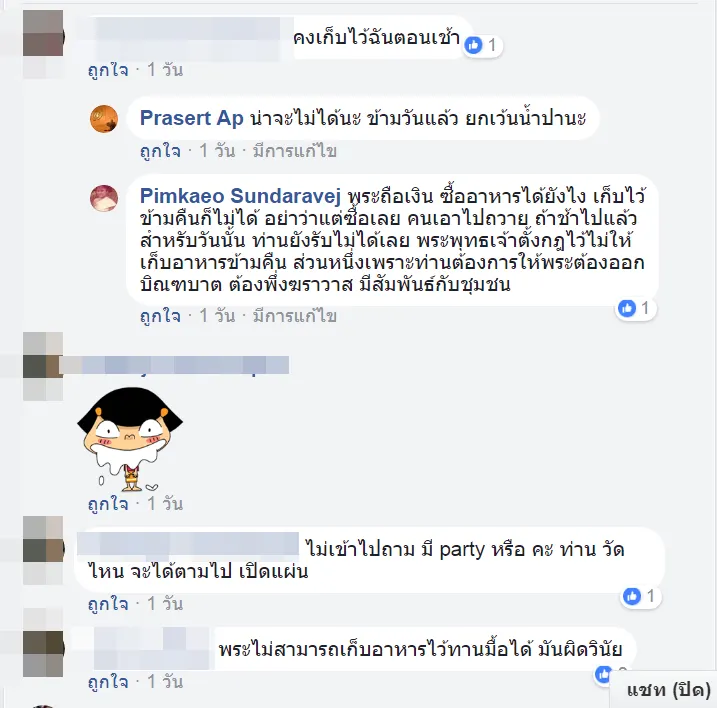The height and width of the screenshot is (708, 717).
Task: View the like reaction on the party comment
Action: coord(641,596)
